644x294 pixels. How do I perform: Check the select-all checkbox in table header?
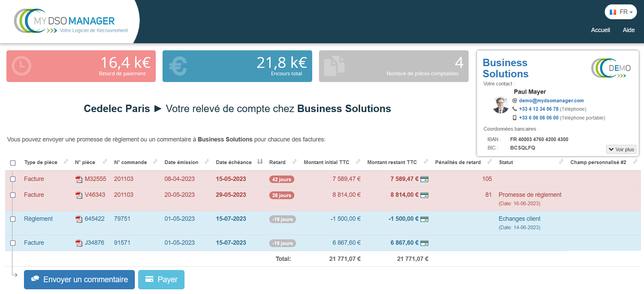pyautogui.click(x=13, y=163)
